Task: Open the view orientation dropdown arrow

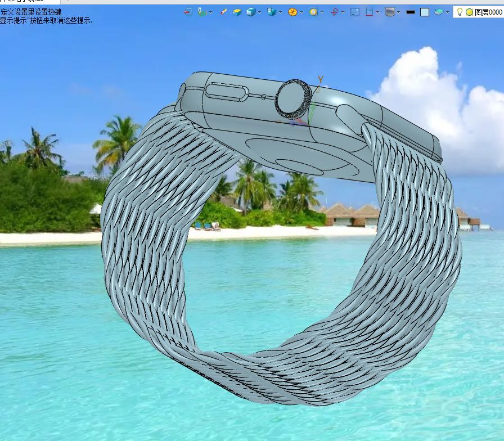Action: click(280, 12)
